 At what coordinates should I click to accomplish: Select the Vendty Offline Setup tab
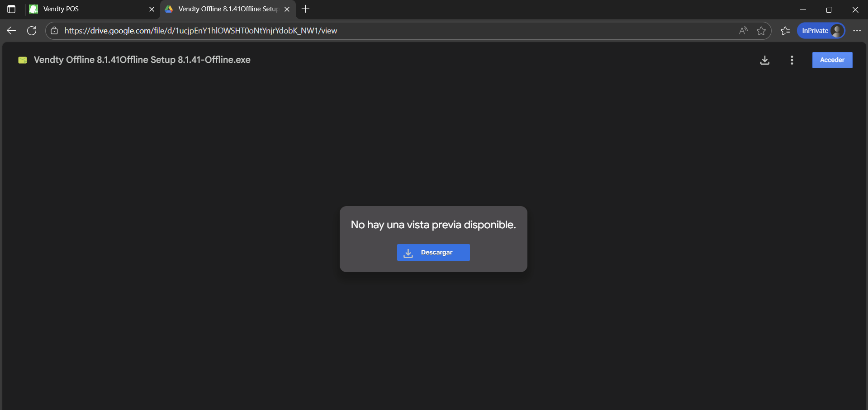click(228, 9)
